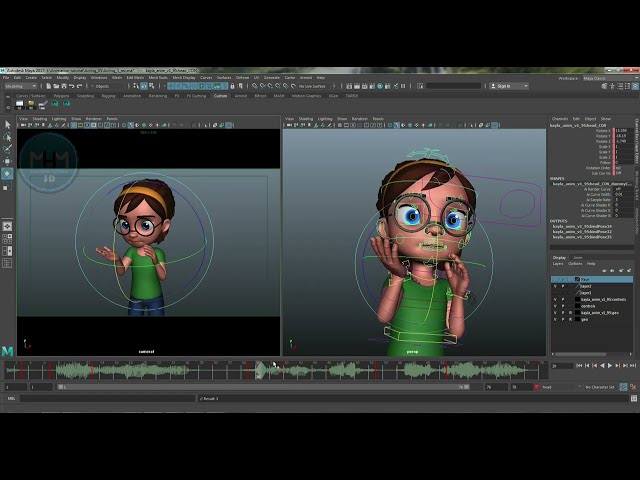Open Animation Preferences running-man icon
This screenshot has height=480, width=640.
pyautogui.click(x=633, y=387)
